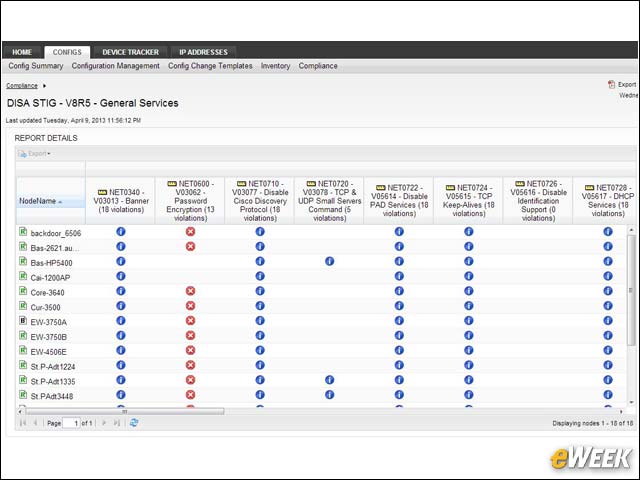This screenshot has width=640, height=480.
Task: Open Cisco Discovery info icon for Cai-1200AP
Action: 260,276
